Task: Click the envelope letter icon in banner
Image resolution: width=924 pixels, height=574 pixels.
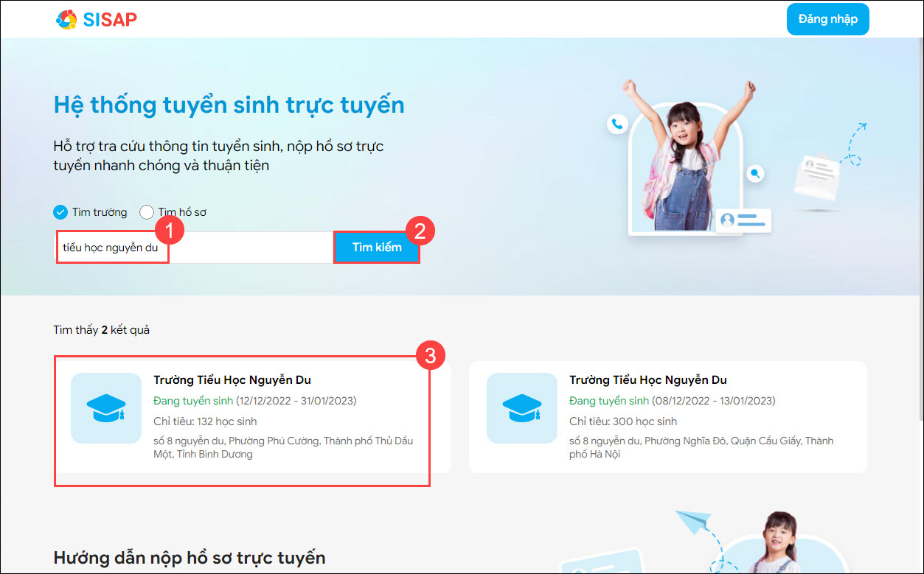Action: click(x=816, y=177)
